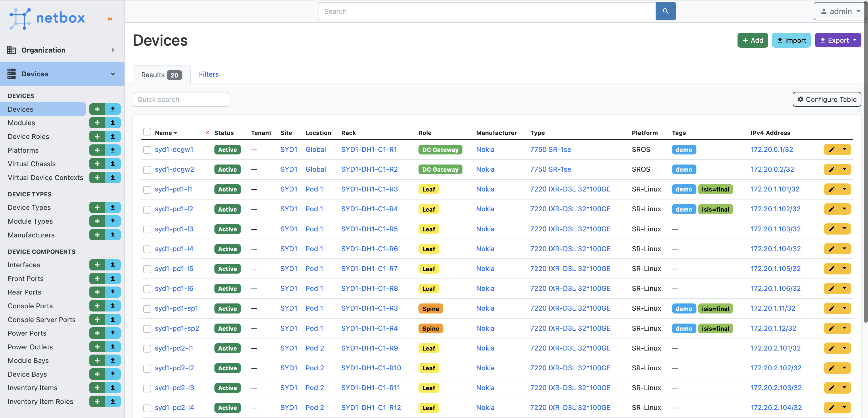
Task: Click the add plus icon next to Modules
Action: click(97, 123)
